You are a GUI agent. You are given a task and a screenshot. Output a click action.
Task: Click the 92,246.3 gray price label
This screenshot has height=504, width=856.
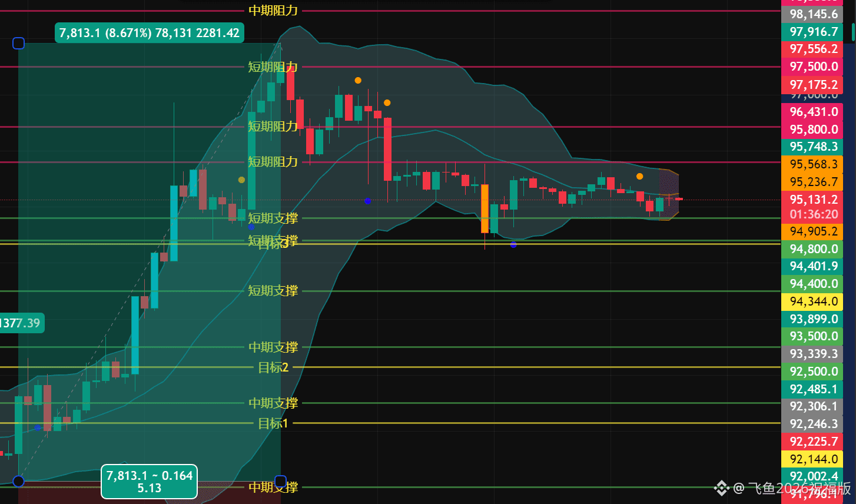click(x=812, y=424)
